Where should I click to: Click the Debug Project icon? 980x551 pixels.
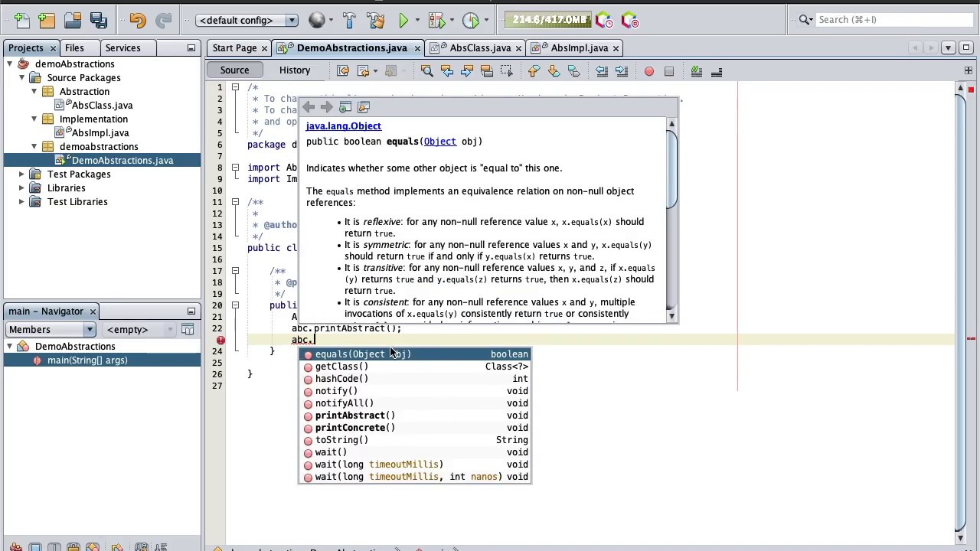(x=436, y=21)
